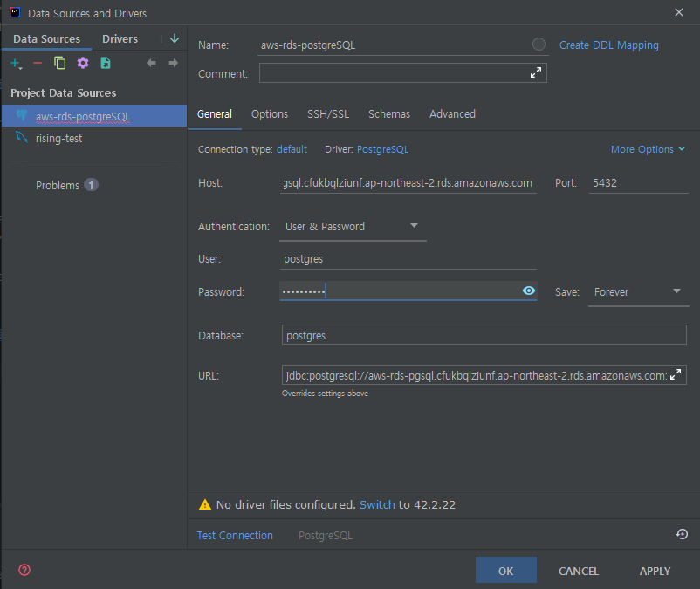Close the Data Sources and Drivers dialog
Viewport: 700px width, 589px height.
tap(678, 12)
